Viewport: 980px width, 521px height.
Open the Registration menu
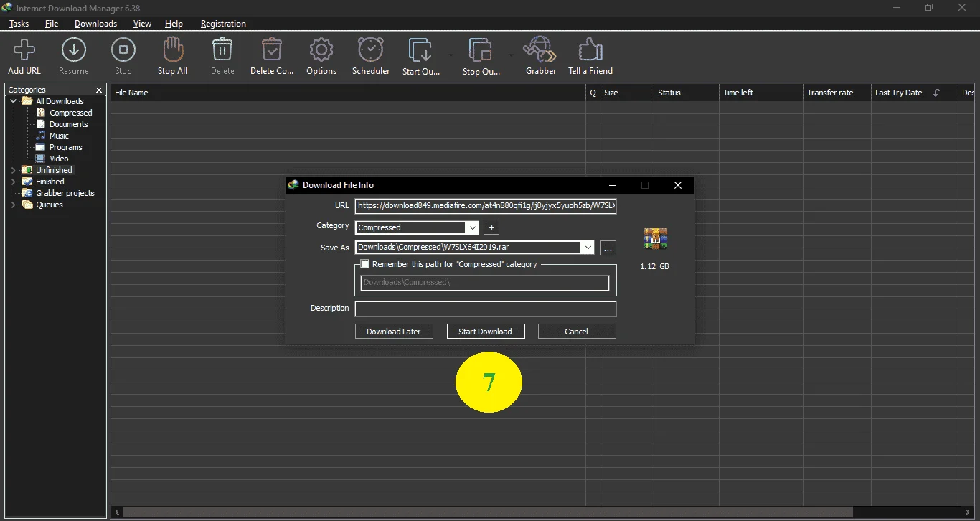pos(223,24)
